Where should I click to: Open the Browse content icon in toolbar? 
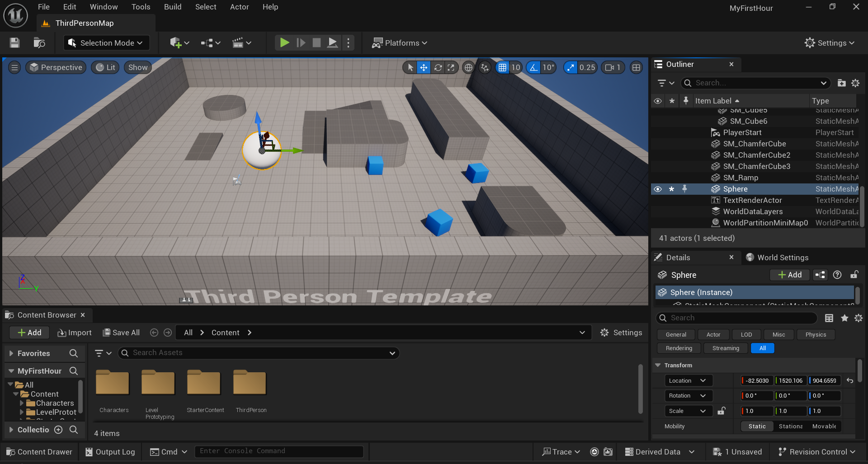click(x=39, y=43)
